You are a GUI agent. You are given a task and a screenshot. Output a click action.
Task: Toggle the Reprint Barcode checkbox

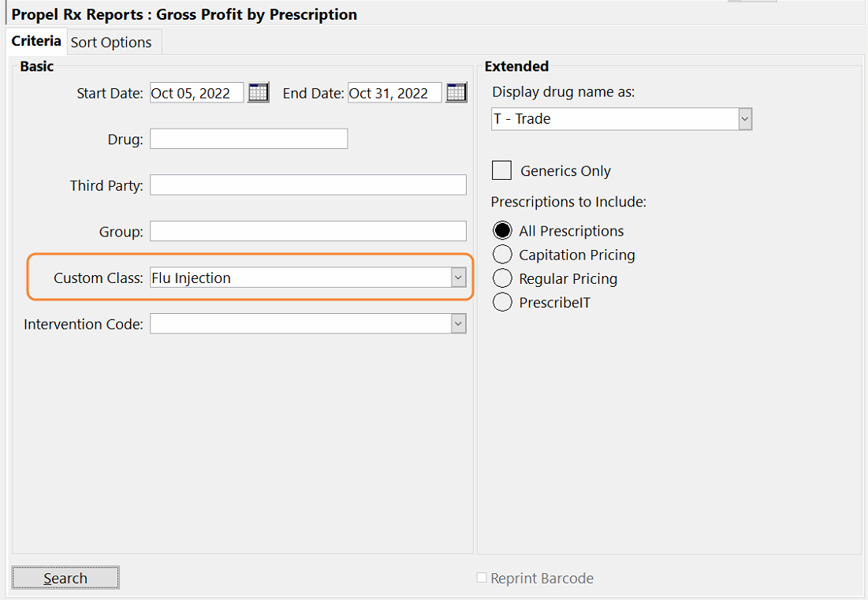tap(482, 578)
